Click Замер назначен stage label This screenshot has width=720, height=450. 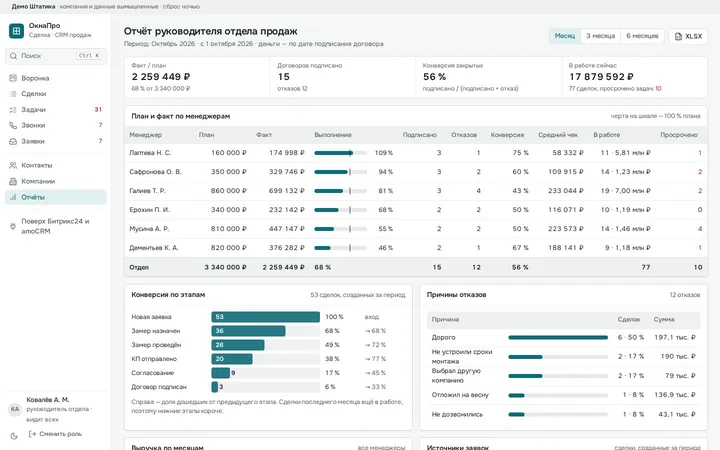(x=156, y=331)
